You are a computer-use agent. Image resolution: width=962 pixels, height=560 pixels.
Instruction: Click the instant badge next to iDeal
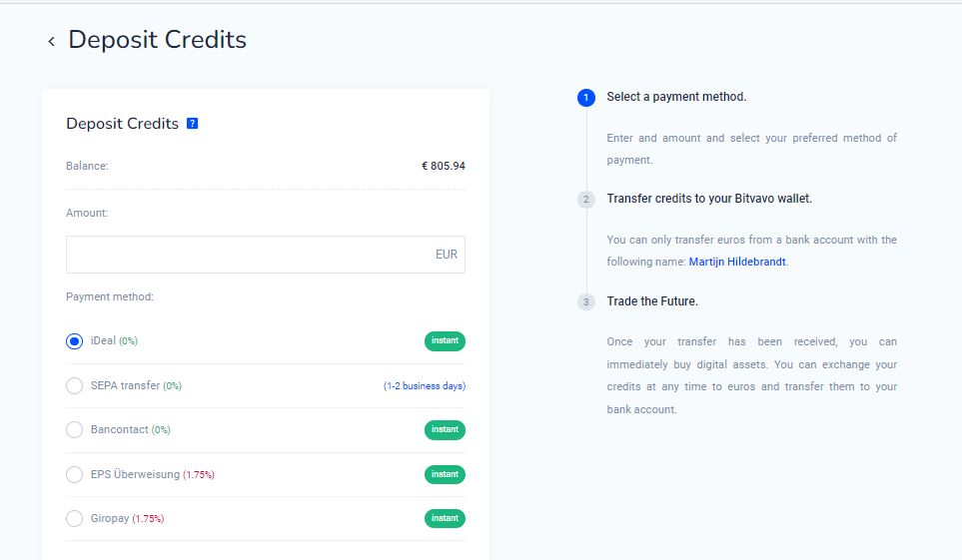click(x=445, y=341)
